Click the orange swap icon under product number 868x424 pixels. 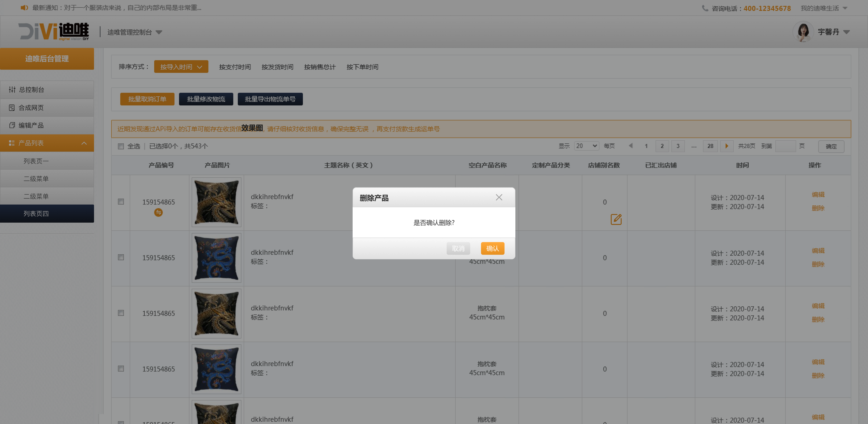[x=158, y=212]
